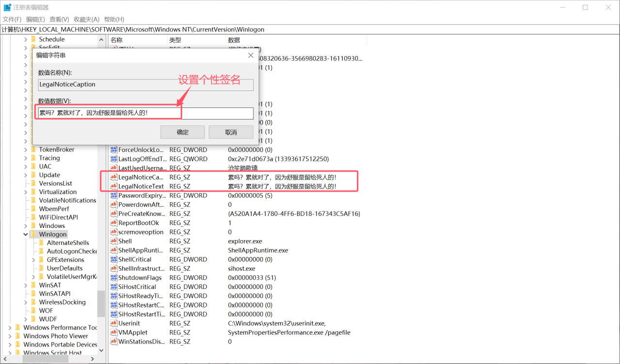Click the binary icon beside PasswordExpiry value
The height and width of the screenshot is (364, 620).
[114, 196]
